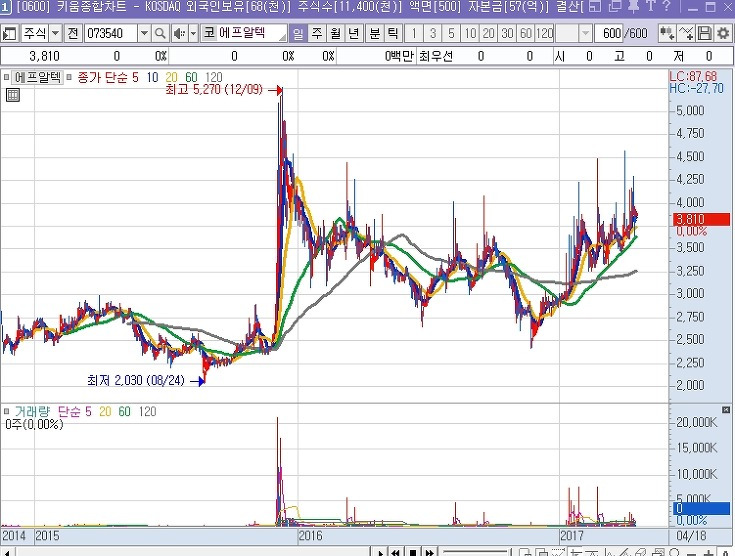Click the add indicator icon left of save
Image resolution: width=735 pixels, height=556 pixels.
pos(686,33)
